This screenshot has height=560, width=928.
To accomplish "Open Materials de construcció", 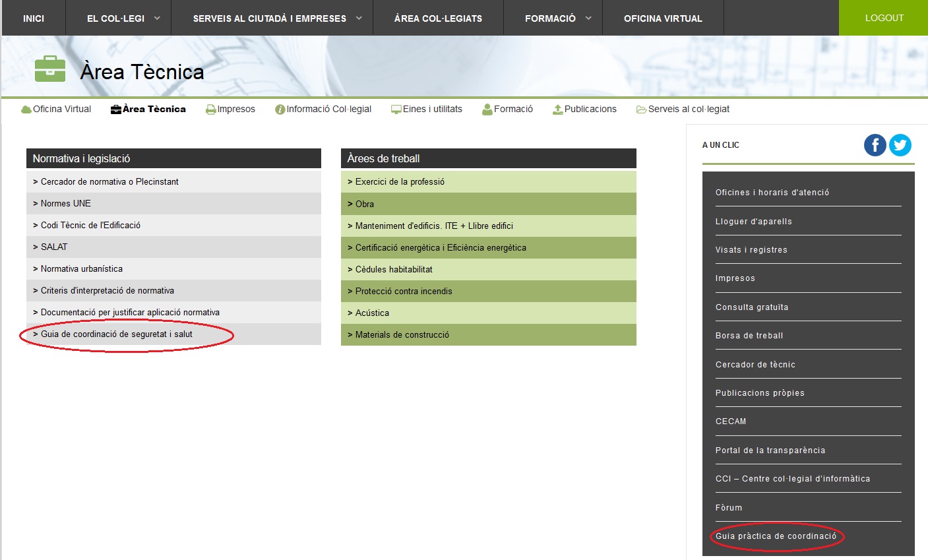I will [x=489, y=334].
